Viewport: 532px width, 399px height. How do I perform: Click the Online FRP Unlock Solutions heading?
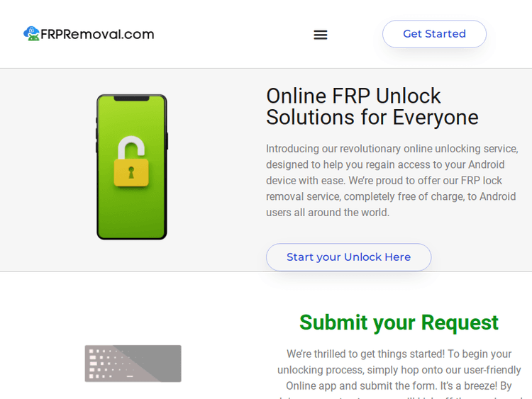[x=372, y=106]
